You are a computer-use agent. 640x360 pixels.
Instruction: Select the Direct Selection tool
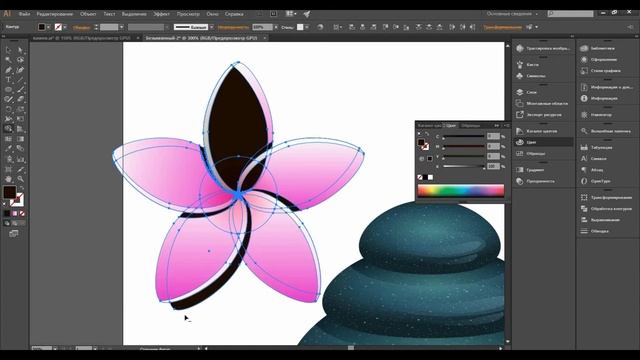point(20,50)
